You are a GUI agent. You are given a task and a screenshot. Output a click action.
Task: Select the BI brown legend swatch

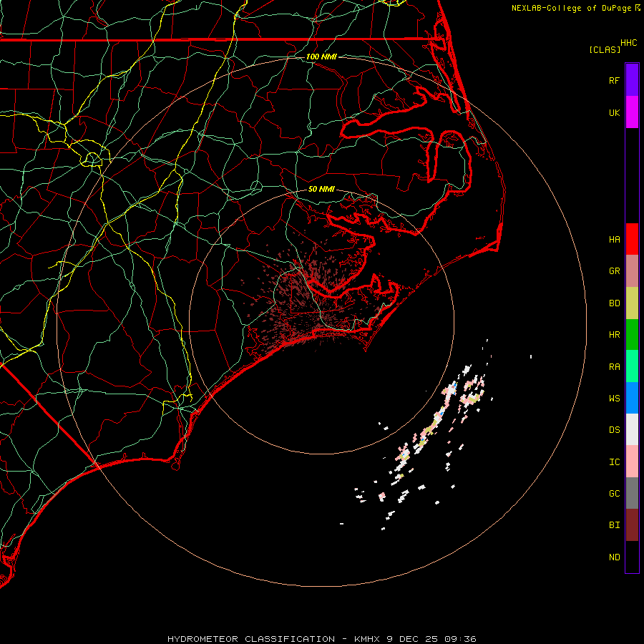632,525
